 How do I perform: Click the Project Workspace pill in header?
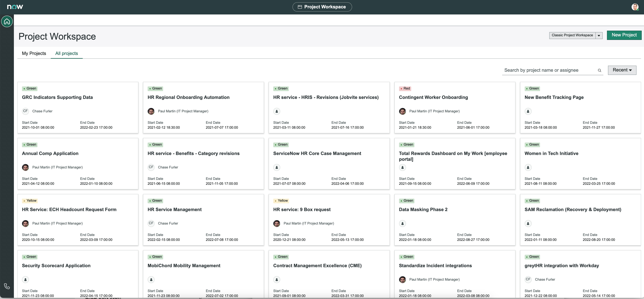click(x=322, y=7)
